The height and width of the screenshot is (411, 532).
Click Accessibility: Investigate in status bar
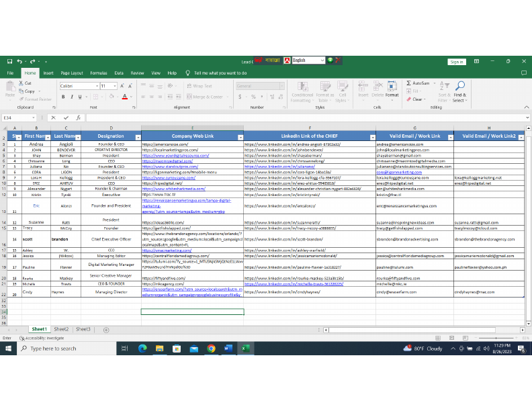click(x=42, y=338)
